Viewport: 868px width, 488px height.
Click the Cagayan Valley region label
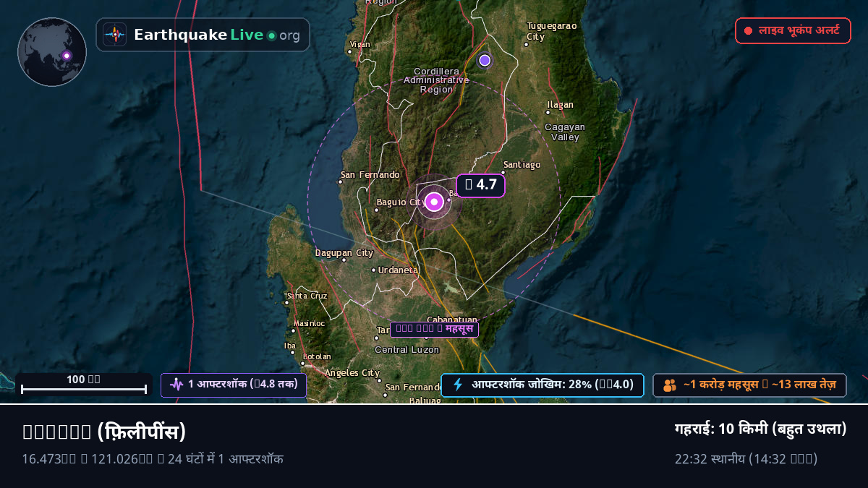point(565,132)
